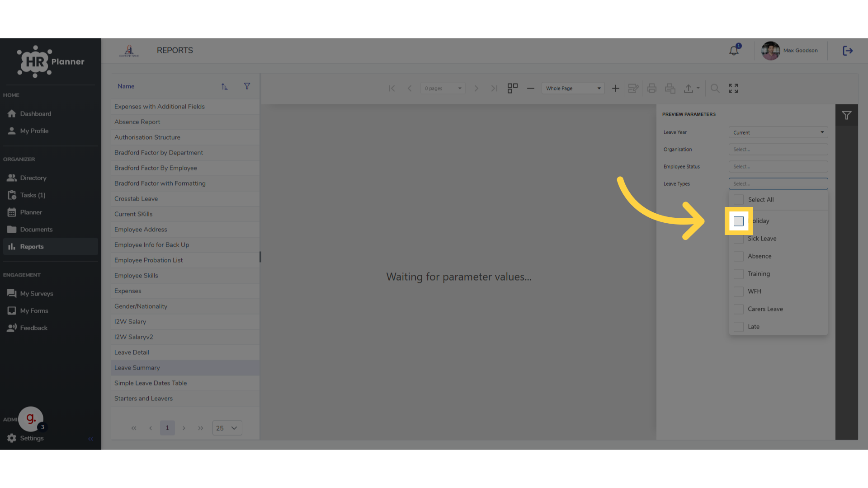This screenshot has height=488, width=868.
Task: Open the 25 rows-per-page dropdown
Action: point(227,428)
